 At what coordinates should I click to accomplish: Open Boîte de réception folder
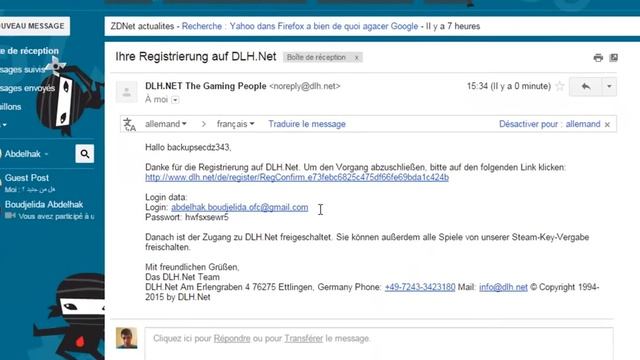point(29,51)
